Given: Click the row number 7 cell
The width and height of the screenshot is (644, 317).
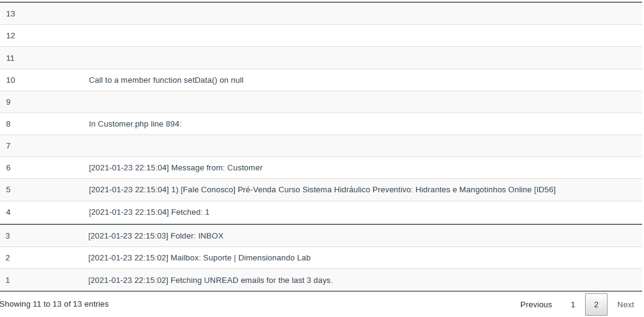Looking at the screenshot, I should [x=41, y=146].
